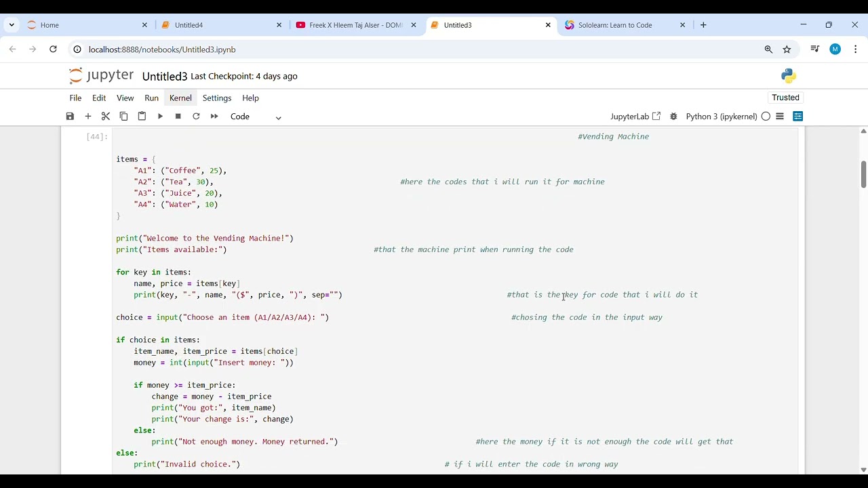868x488 pixels.
Task: Open the table of contents lines icon
Action: [x=780, y=117]
